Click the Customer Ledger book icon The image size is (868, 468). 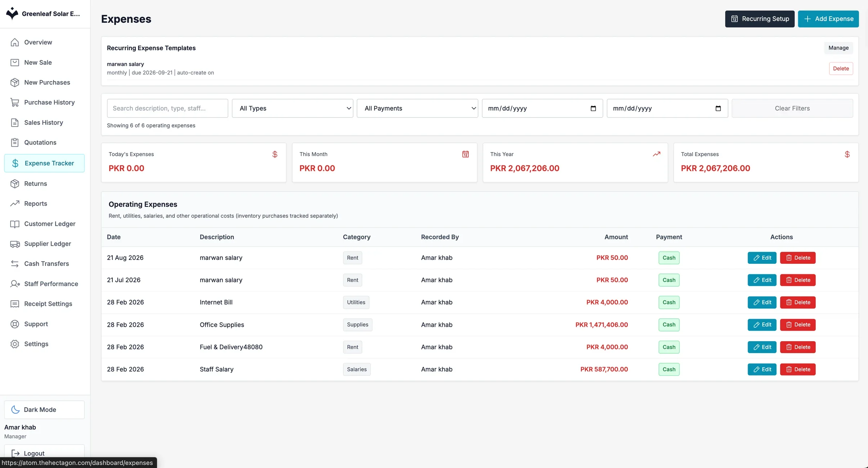pos(15,224)
